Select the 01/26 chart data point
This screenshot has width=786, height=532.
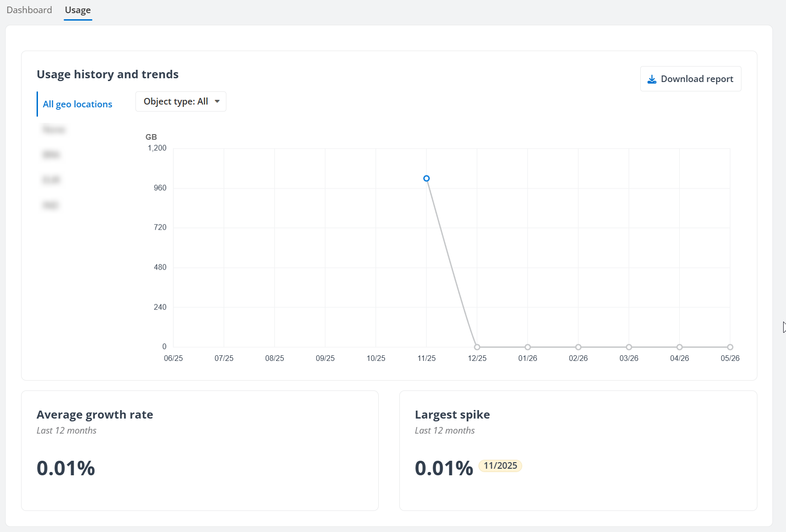coord(528,347)
